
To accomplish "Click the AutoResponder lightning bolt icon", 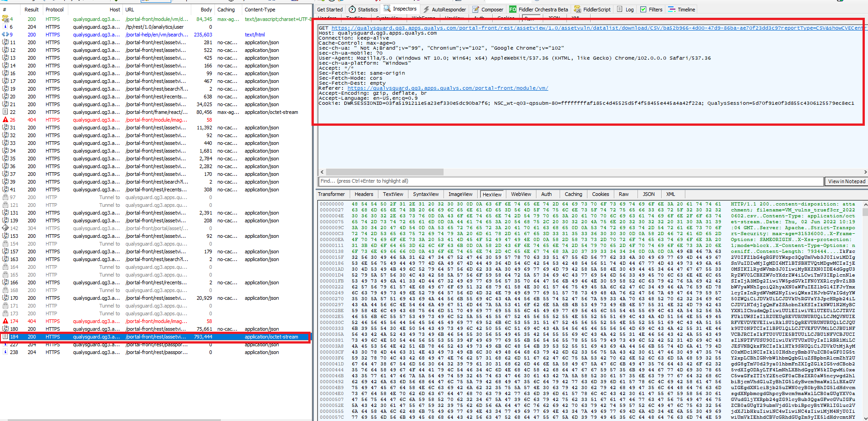I will 426,9.
